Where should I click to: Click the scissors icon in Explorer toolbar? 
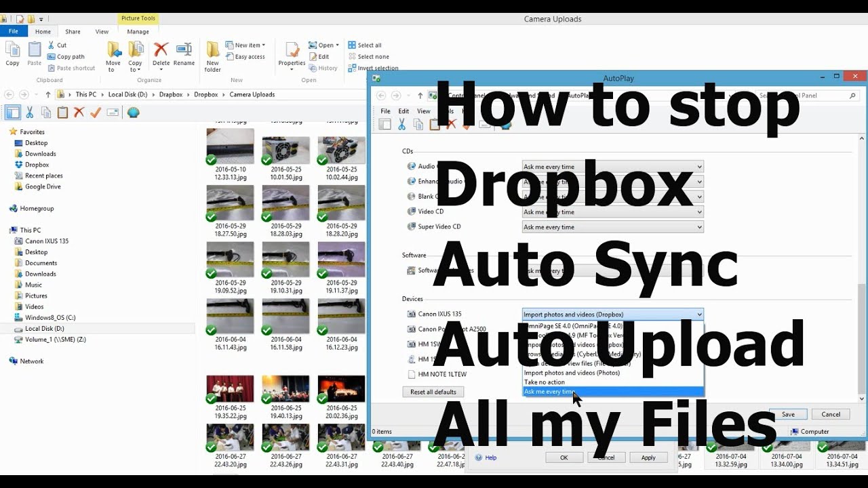tap(30, 113)
